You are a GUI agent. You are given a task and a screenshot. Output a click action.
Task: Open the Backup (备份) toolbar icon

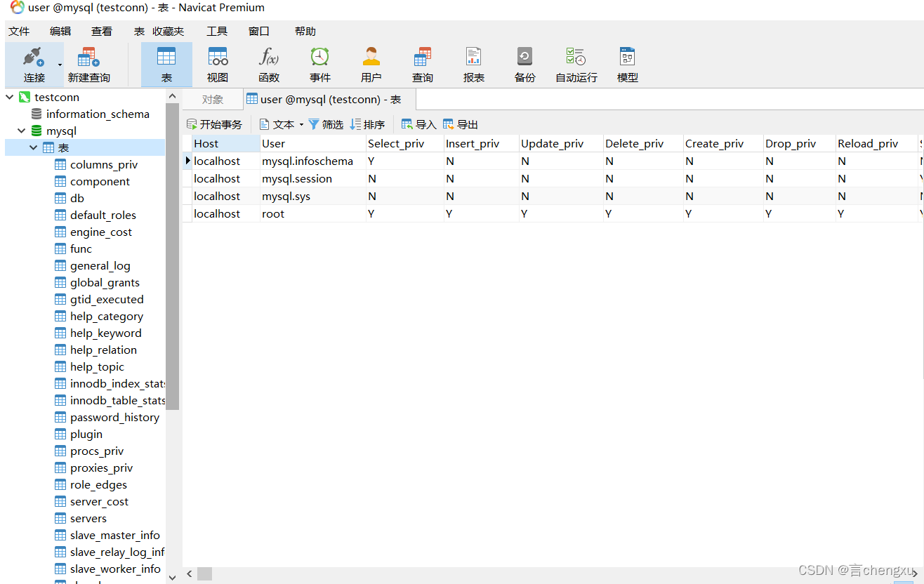pos(525,65)
